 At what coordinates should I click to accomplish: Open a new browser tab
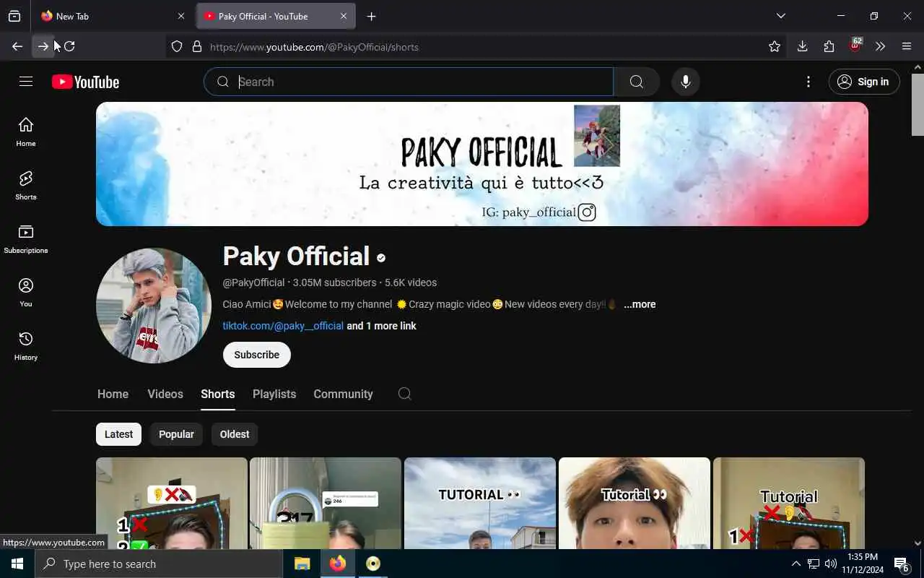[371, 16]
